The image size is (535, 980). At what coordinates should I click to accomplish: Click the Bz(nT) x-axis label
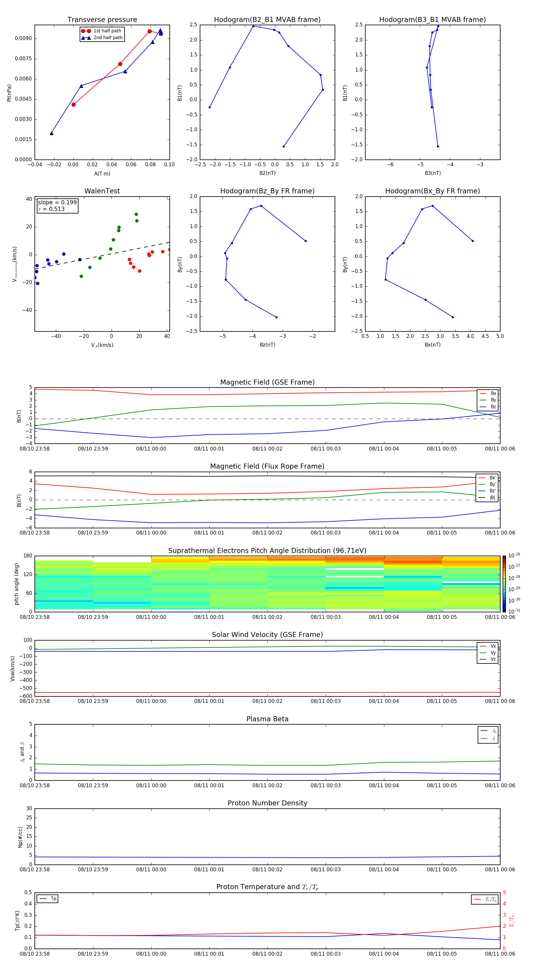tap(267, 345)
